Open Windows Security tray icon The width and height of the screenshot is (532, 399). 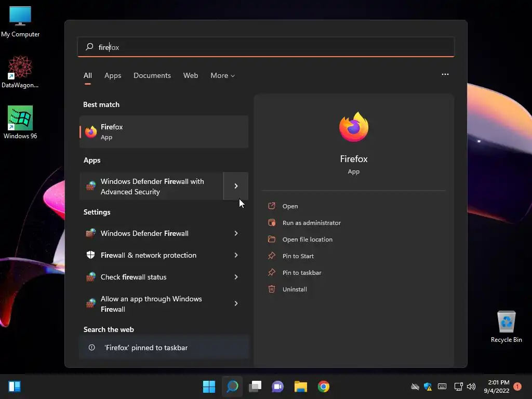click(428, 387)
